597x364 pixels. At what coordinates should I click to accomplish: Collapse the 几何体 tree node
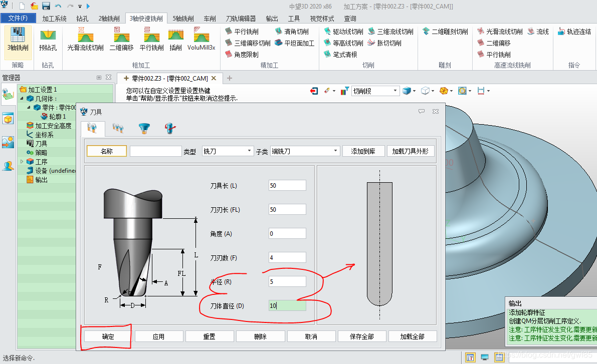(22, 99)
